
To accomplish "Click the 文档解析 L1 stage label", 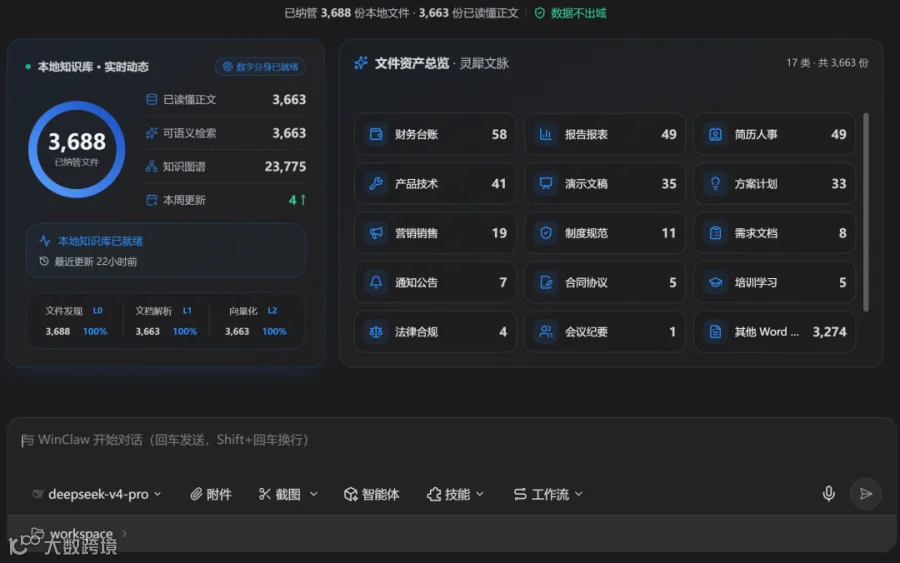I will [164, 310].
